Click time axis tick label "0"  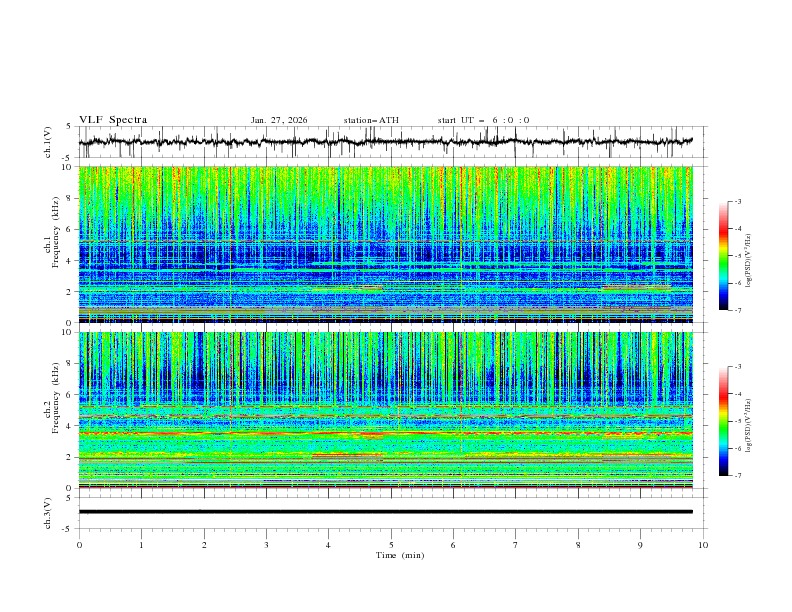[x=79, y=545]
